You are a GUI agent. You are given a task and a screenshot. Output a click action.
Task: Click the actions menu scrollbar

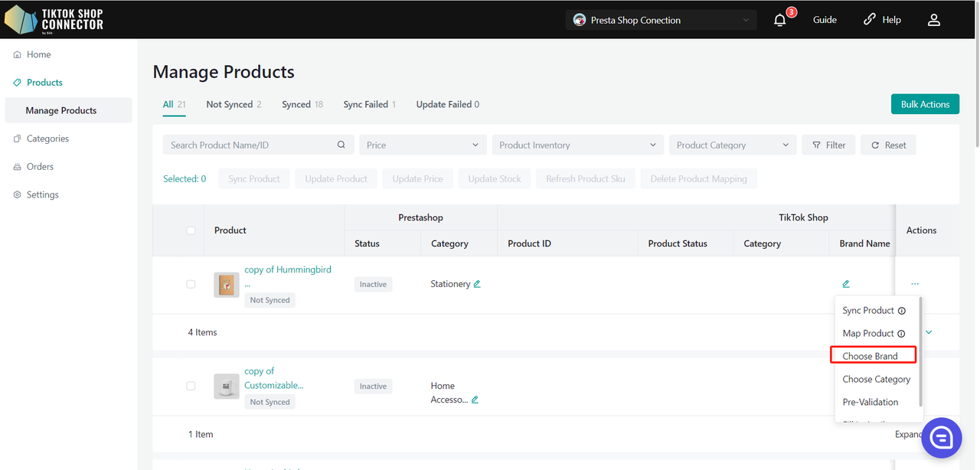point(920,352)
